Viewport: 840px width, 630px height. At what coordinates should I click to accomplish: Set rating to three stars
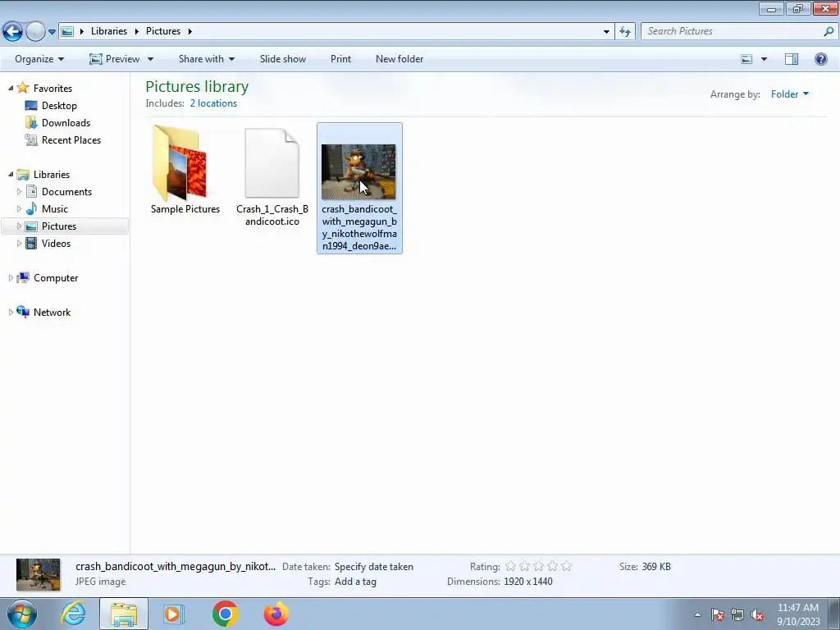538,566
